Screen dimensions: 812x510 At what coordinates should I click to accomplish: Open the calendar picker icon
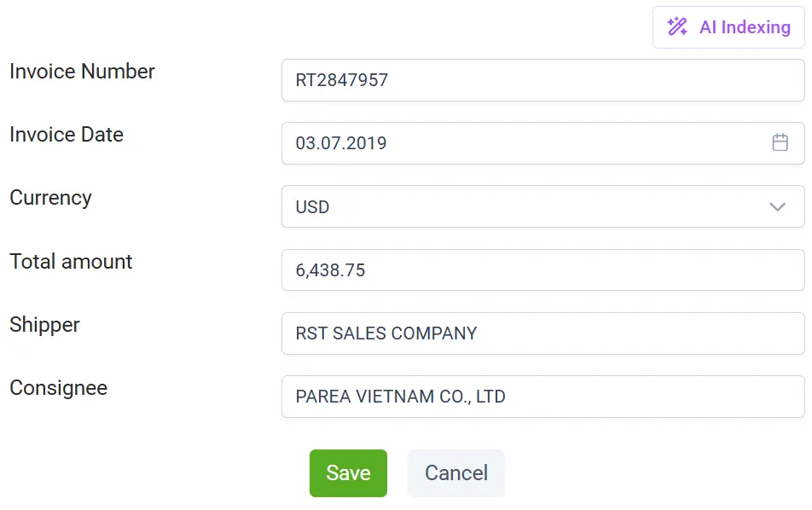pos(780,142)
